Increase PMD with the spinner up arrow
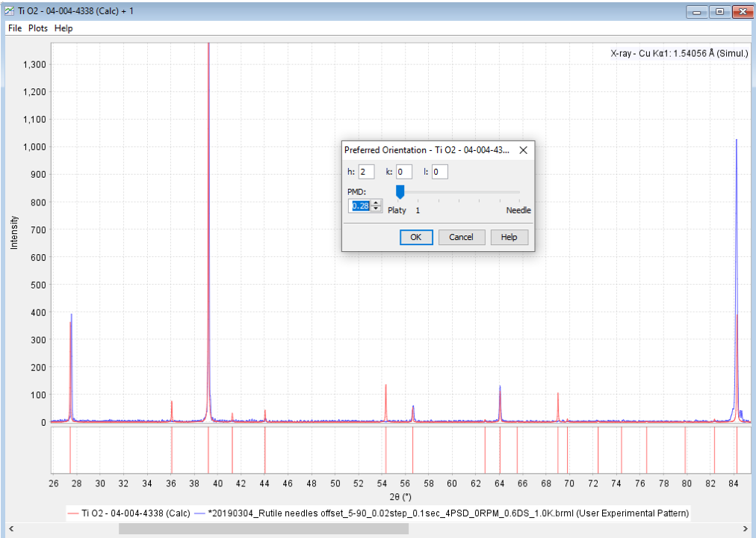Viewport: 756px width, 538px height. pos(376,203)
